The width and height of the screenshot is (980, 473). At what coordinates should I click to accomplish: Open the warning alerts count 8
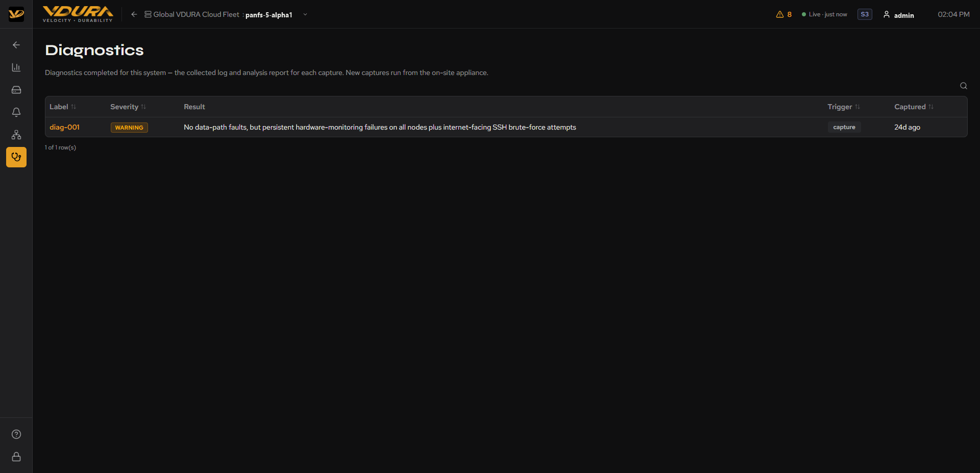pyautogui.click(x=784, y=14)
